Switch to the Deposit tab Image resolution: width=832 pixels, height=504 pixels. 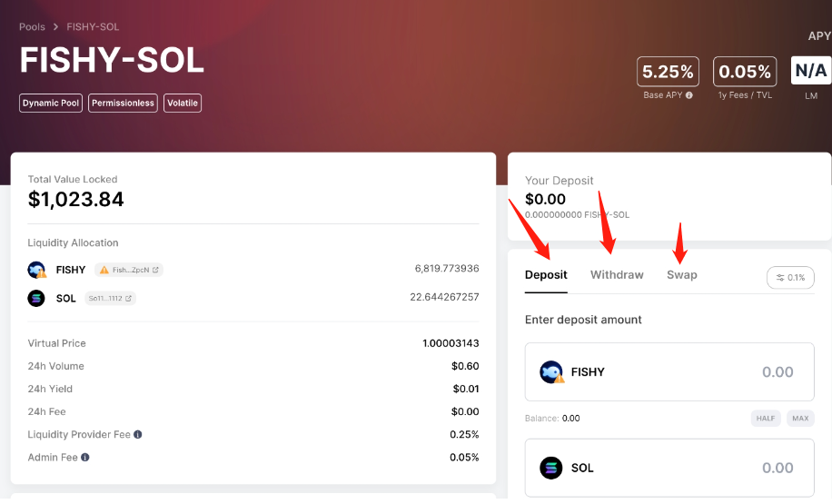click(x=546, y=275)
